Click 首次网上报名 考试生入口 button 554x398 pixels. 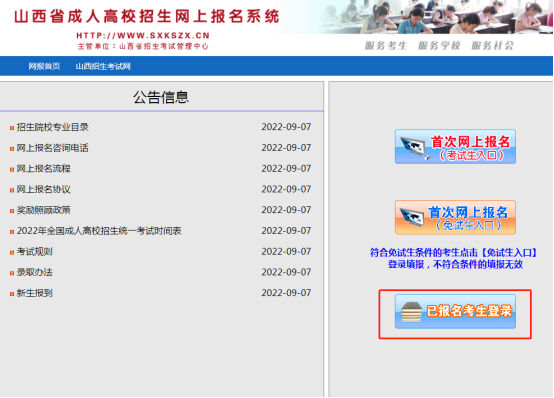tap(455, 147)
